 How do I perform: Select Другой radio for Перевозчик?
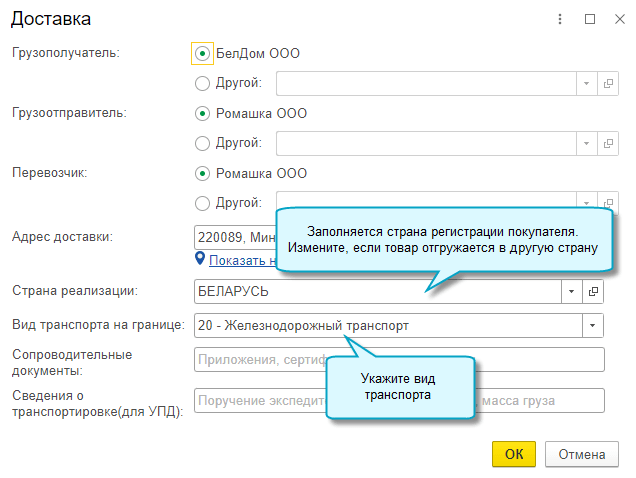(203, 203)
